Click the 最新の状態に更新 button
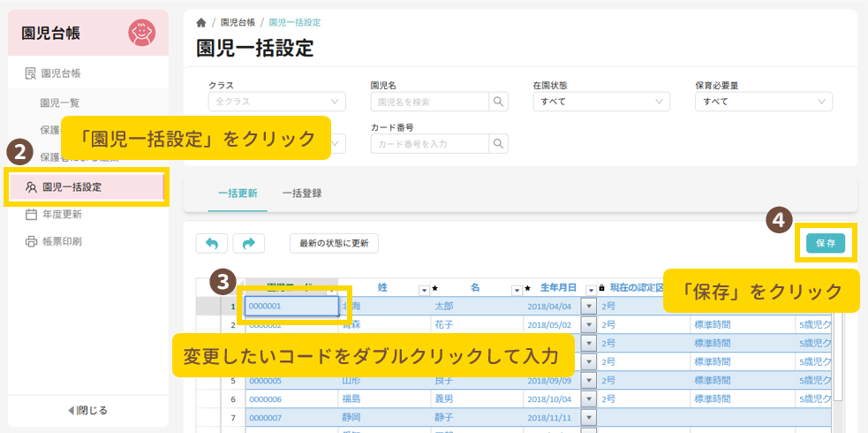Image resolution: width=868 pixels, height=433 pixels. pyautogui.click(x=334, y=243)
